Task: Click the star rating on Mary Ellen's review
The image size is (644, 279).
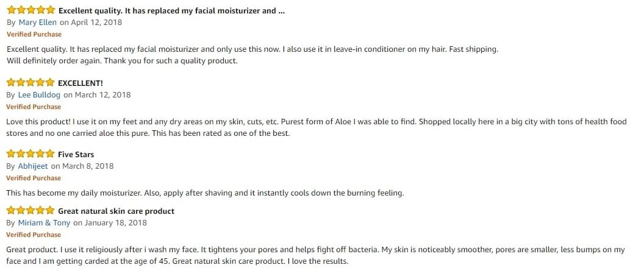Action: (x=30, y=10)
